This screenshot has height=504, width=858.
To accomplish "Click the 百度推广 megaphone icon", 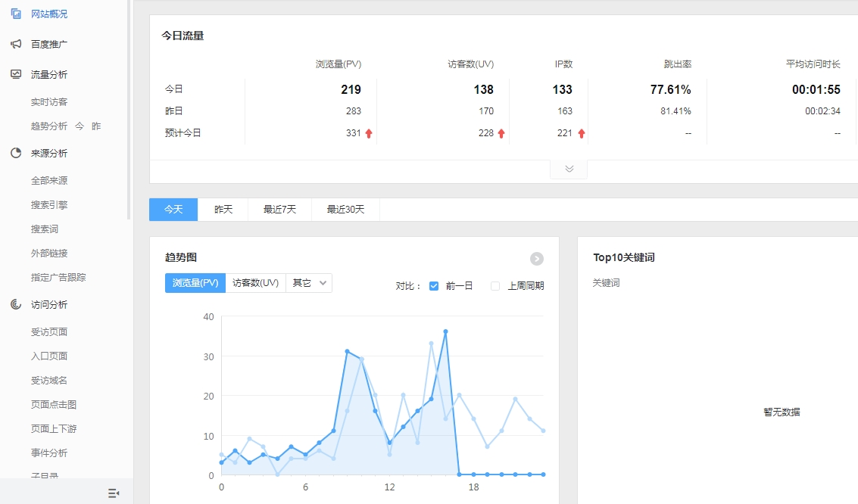I will pyautogui.click(x=16, y=44).
